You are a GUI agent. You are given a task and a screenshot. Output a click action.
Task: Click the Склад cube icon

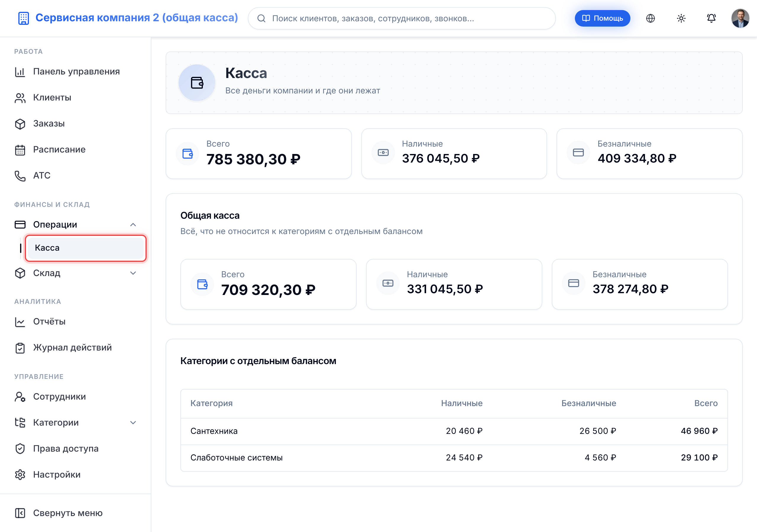(20, 273)
